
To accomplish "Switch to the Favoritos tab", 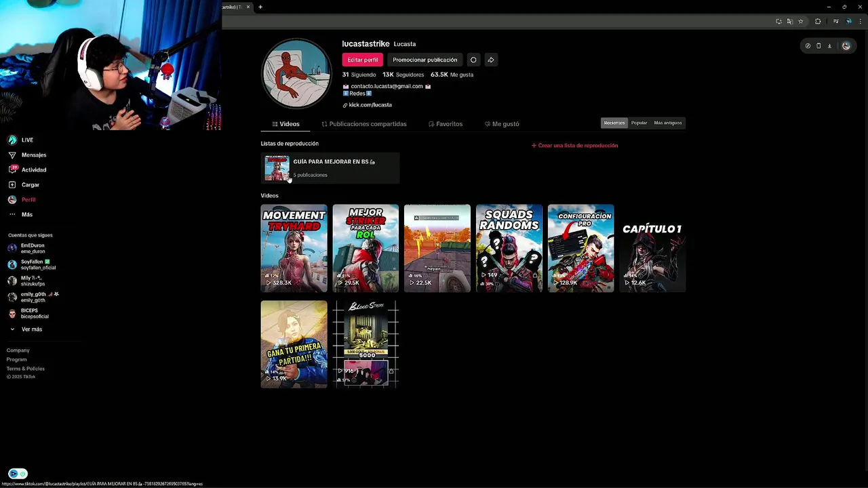I will click(446, 124).
